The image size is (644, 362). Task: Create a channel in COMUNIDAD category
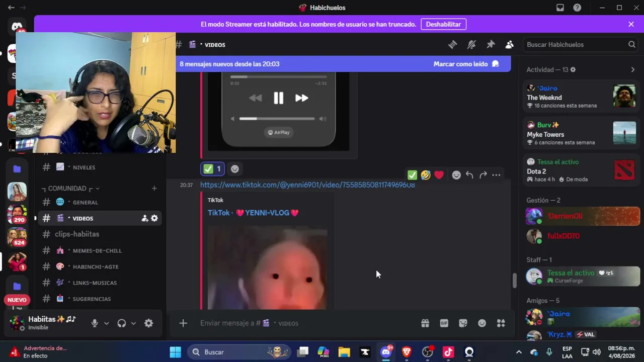tap(154, 189)
